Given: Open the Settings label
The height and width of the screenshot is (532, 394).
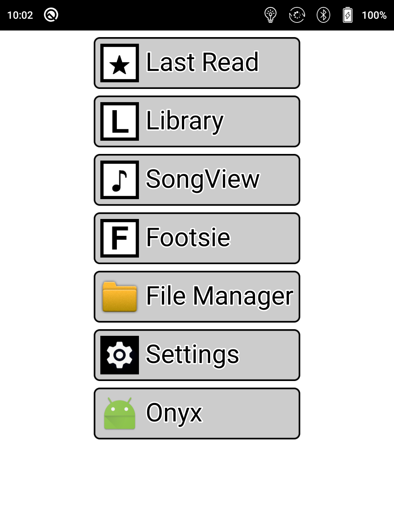Looking at the screenshot, I should (193, 354).
